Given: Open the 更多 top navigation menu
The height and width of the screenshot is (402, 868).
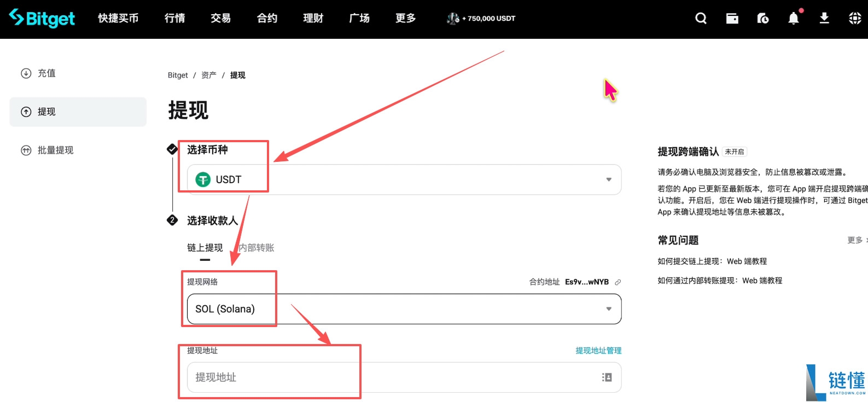Looking at the screenshot, I should (406, 18).
